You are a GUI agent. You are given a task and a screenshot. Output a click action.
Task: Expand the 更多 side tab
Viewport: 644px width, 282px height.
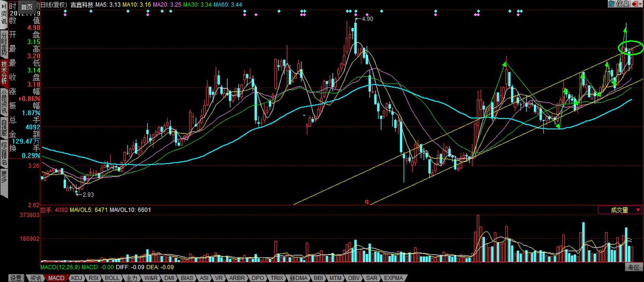(x=4, y=181)
